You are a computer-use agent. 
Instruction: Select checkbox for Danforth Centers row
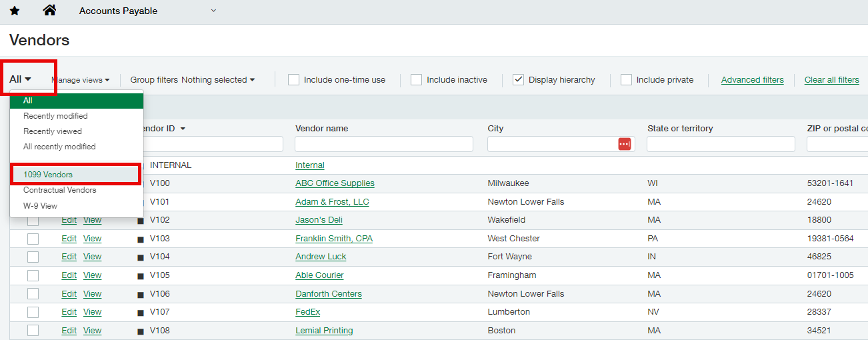coord(33,294)
